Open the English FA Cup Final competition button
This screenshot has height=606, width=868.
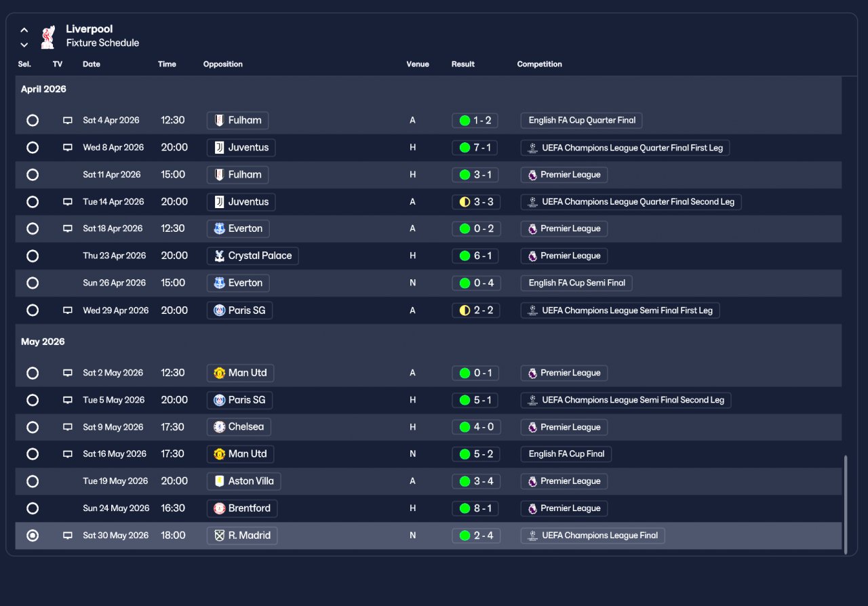(x=566, y=454)
